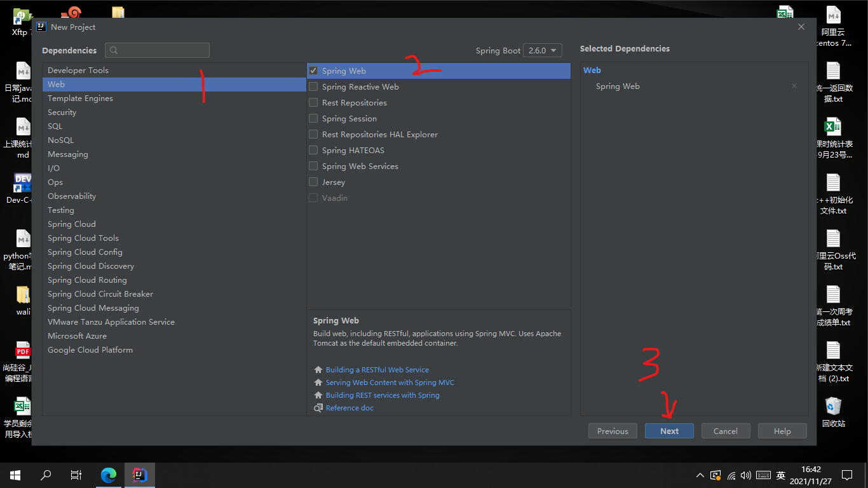Screen dimensions: 868x488
Task: Select the Dev-C++ desktop shortcut
Action: tap(21, 188)
